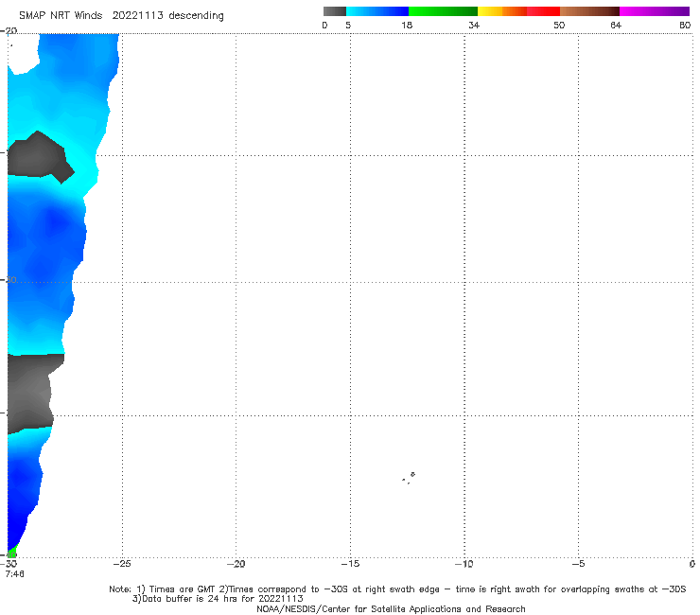Click the longitude axis label '-10'
The height and width of the screenshot is (615, 700).
pyautogui.click(x=464, y=564)
